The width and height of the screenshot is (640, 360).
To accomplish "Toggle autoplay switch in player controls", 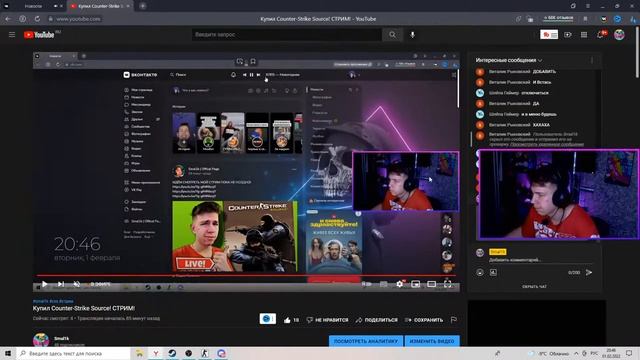I will point(367,284).
